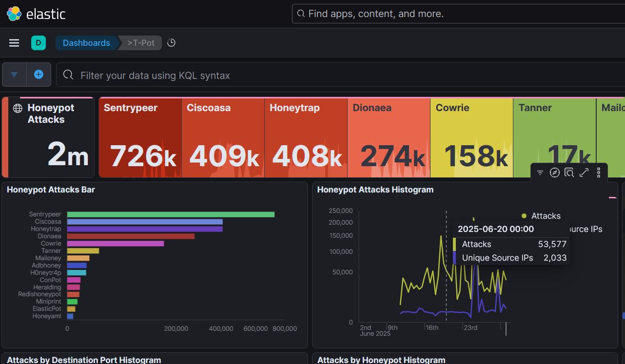The height and width of the screenshot is (364, 625).
Task: Go to the Dashboards breadcrumb
Action: tap(86, 43)
